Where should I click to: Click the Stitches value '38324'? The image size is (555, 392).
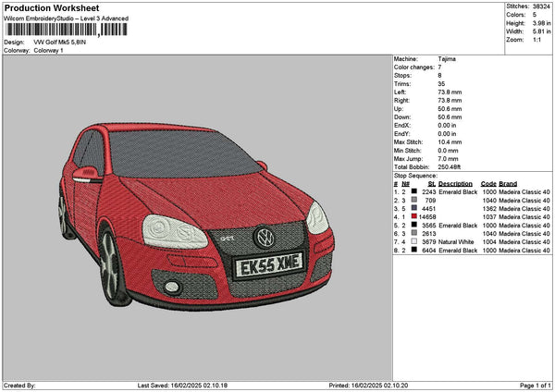[x=541, y=6]
